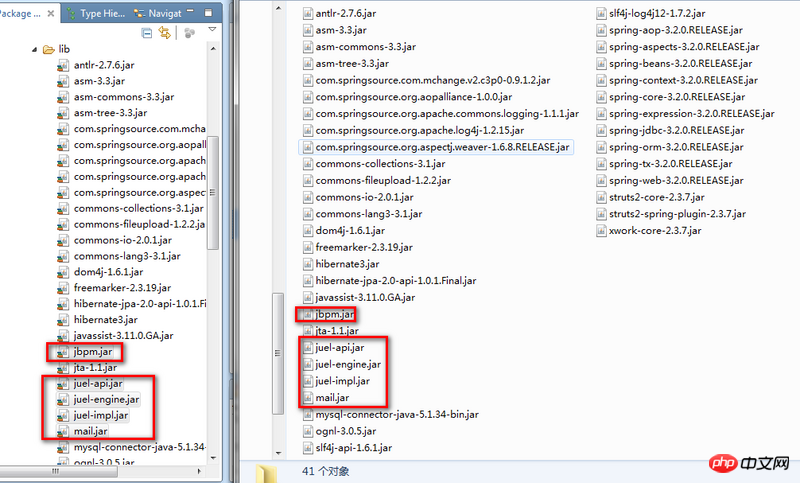Click slf4j-log4j12-1.7.2.jar file icon

click(601, 14)
